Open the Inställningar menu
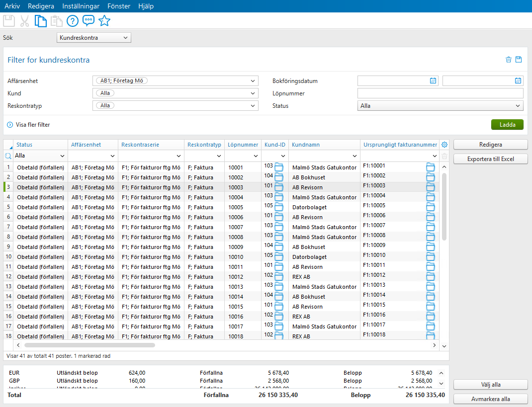532x407 pixels. (x=81, y=6)
